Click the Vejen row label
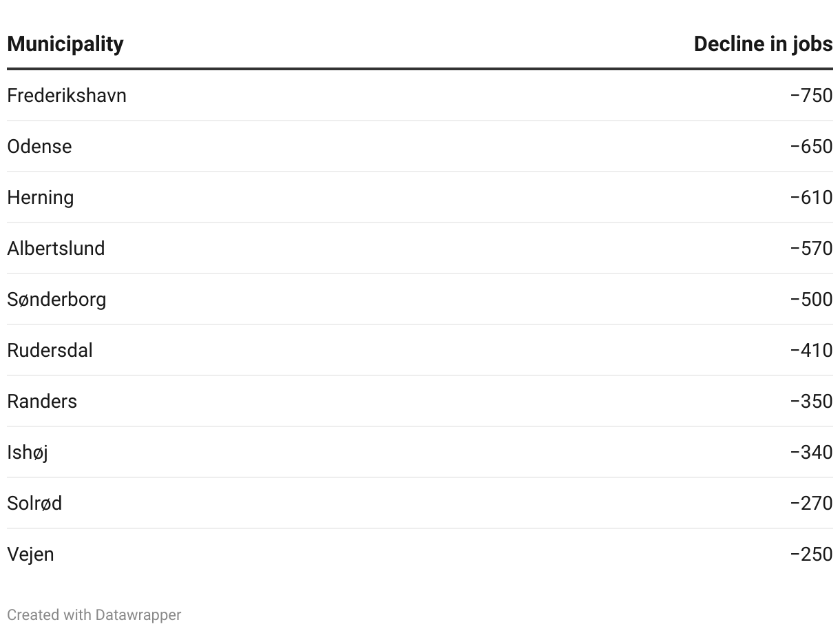This screenshot has width=840, height=631. pos(30,554)
